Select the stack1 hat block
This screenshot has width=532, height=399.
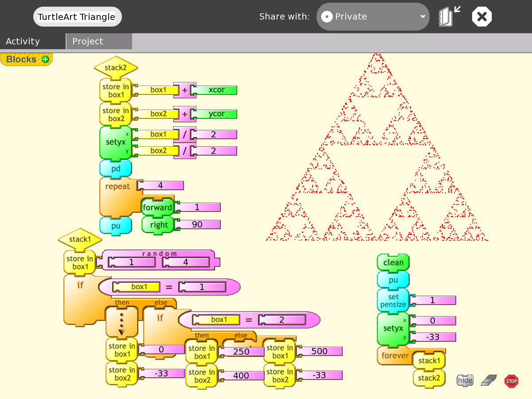tap(80, 239)
